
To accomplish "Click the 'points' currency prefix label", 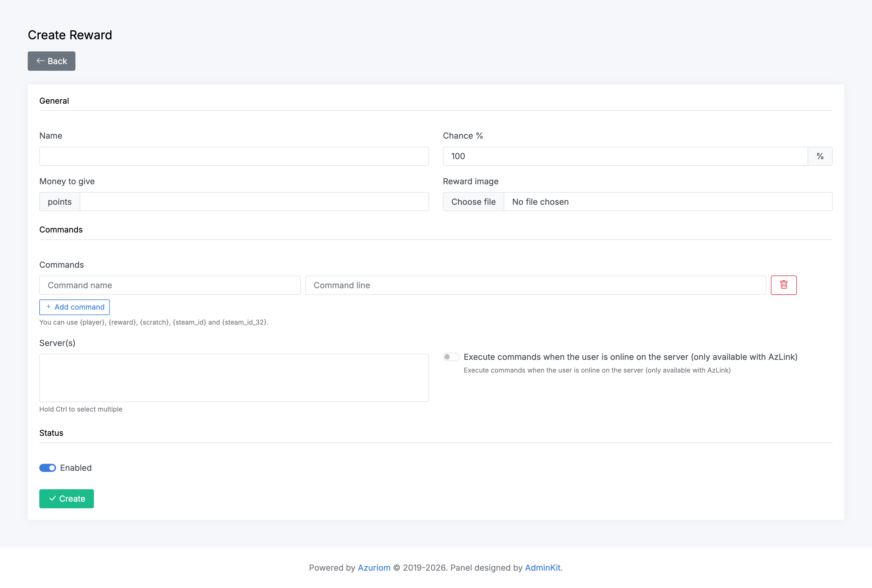I will click(60, 202).
